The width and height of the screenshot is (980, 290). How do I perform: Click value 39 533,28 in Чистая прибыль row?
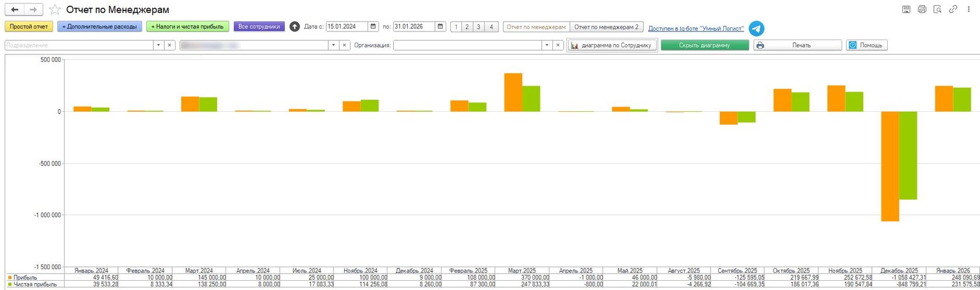click(105, 285)
